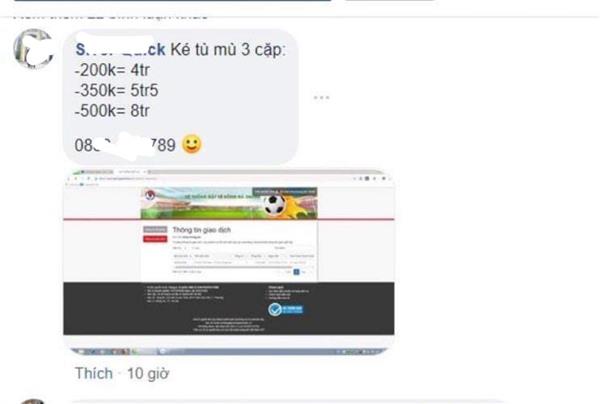Screen dimensions: 600x404
Task: Click the partially hidden phone number
Action: [x=125, y=145]
